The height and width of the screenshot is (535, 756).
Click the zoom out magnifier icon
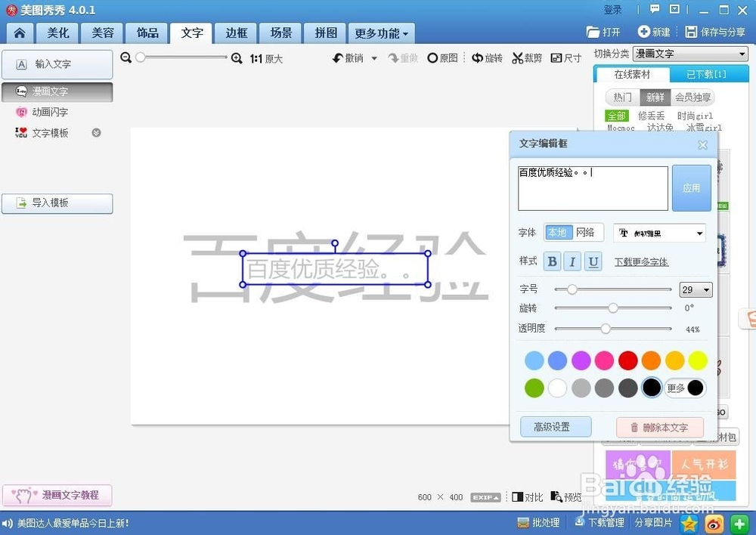(x=125, y=58)
